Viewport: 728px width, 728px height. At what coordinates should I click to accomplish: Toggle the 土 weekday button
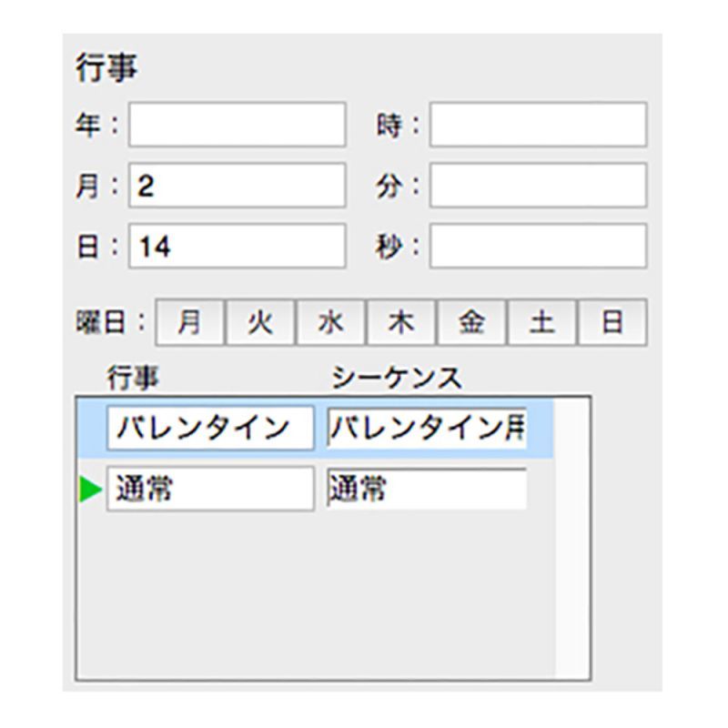pyautogui.click(x=542, y=322)
